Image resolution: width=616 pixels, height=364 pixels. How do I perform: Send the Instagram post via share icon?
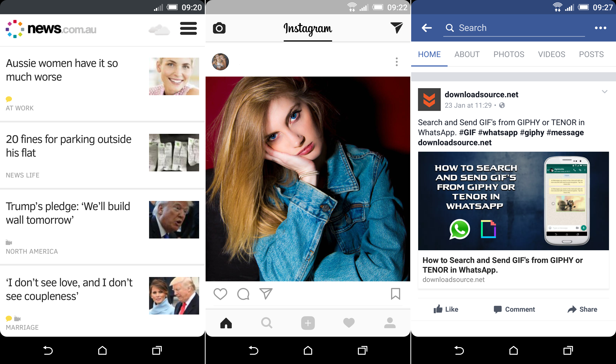click(266, 294)
